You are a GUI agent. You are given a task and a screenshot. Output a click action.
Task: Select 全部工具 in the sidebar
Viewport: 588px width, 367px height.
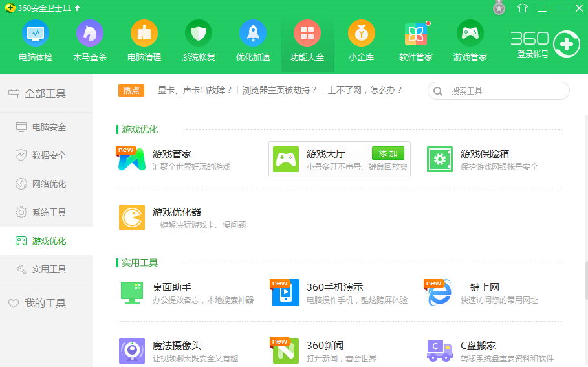[x=47, y=93]
